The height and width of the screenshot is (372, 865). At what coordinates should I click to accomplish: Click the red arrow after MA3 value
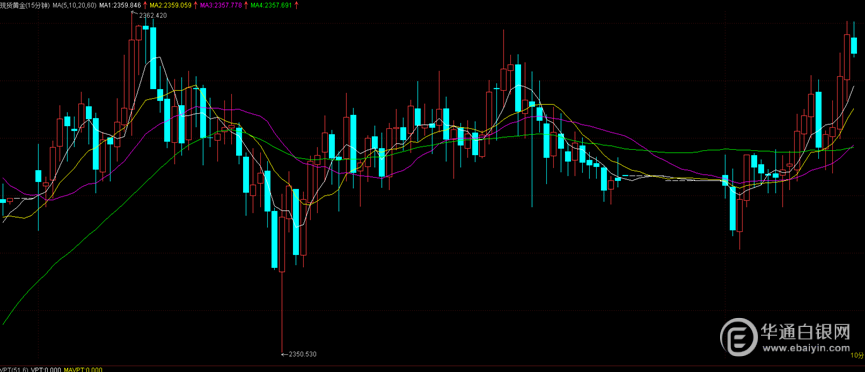246,5
